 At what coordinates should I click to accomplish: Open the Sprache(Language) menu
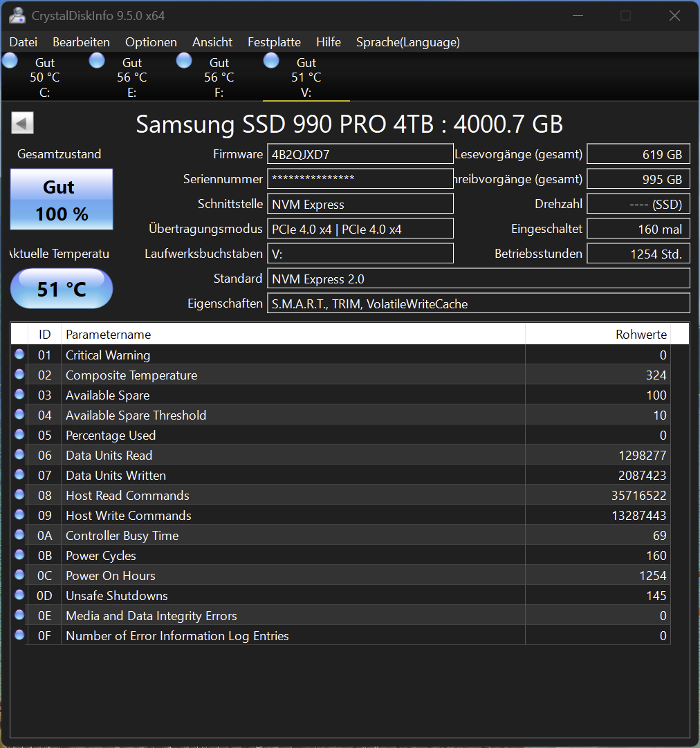408,42
